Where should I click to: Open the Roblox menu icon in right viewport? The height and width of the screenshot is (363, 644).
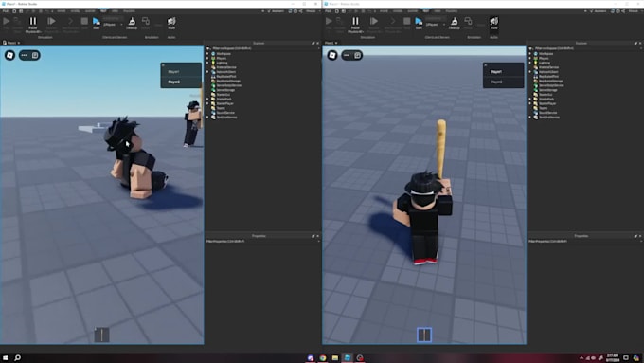coord(332,55)
